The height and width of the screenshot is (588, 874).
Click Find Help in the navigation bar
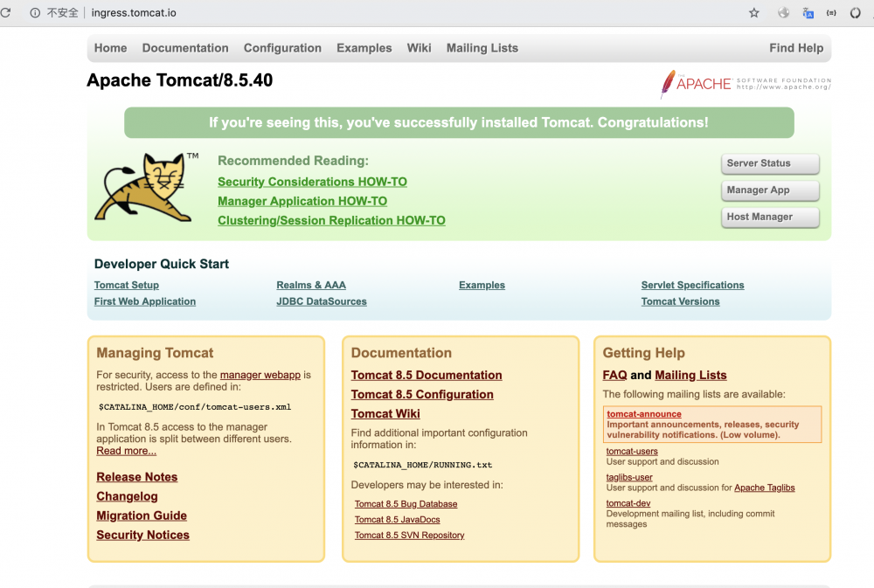click(x=796, y=48)
